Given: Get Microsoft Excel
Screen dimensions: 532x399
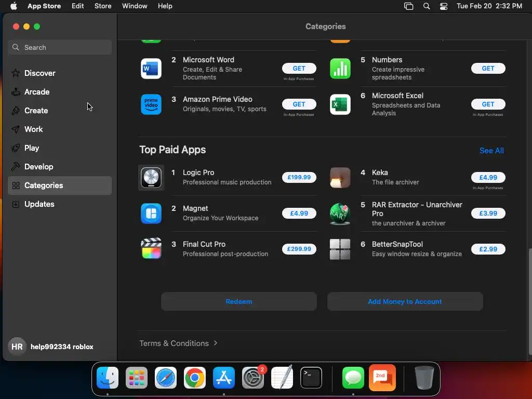Looking at the screenshot, I should click(x=488, y=104).
